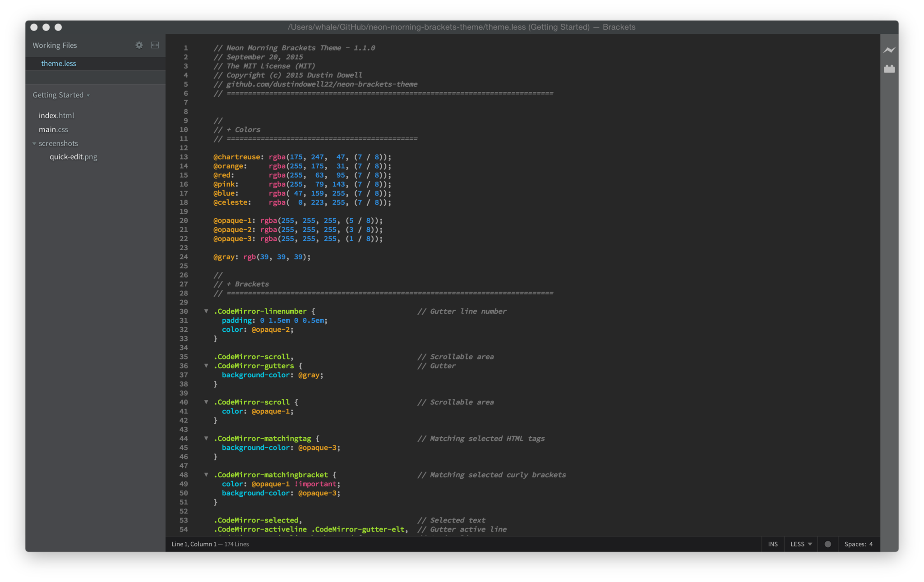Click the @opaque-2 declaration on line 21
Viewport: 924px width, 582px height.
(232, 229)
